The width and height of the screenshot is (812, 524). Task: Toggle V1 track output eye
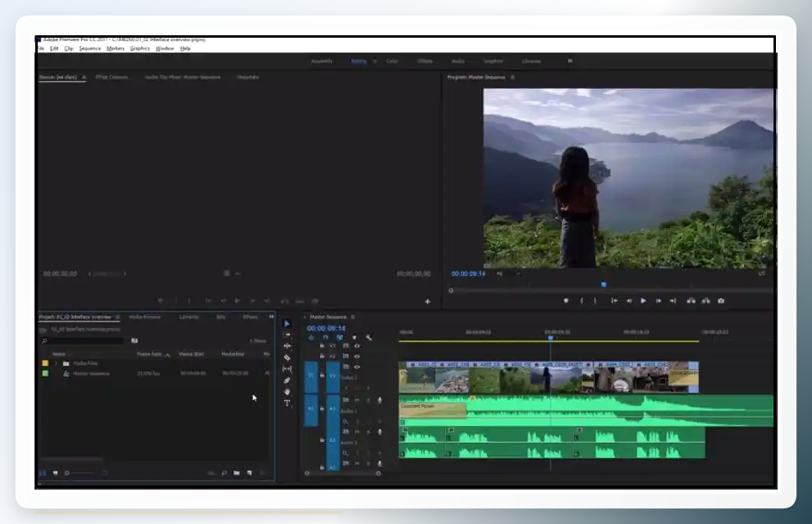(x=356, y=367)
